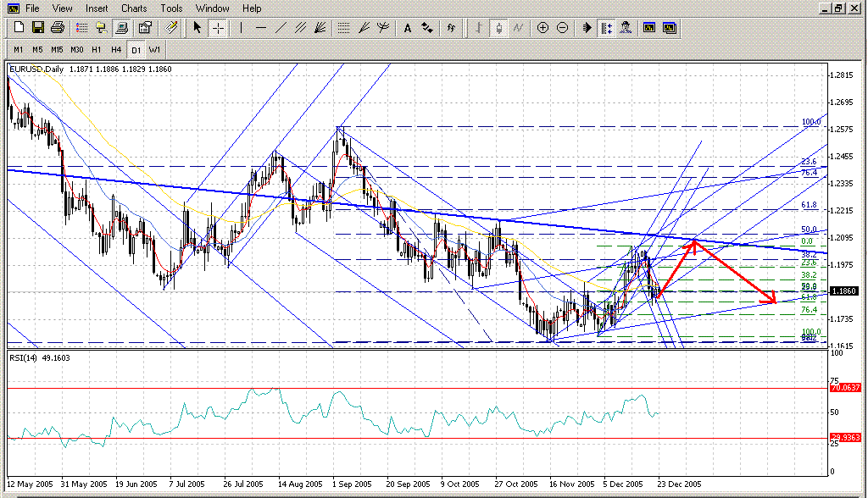Zoom in with the plus magnifier icon
This screenshot has height=498, width=868.
(x=543, y=28)
